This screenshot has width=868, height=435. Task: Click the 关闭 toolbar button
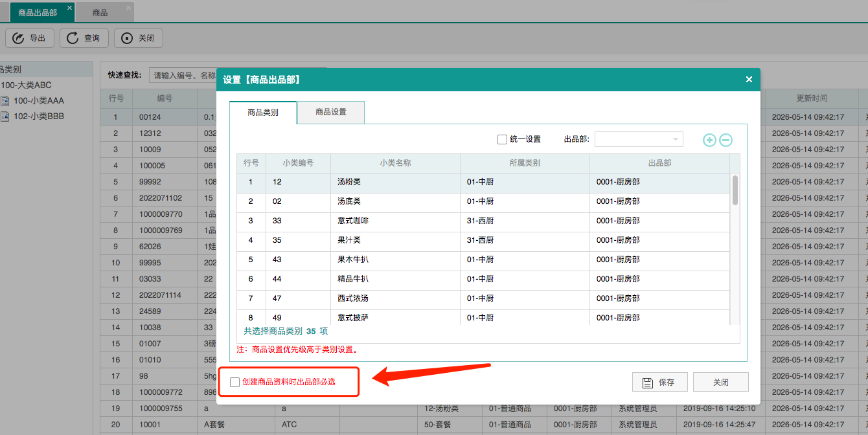click(x=138, y=38)
